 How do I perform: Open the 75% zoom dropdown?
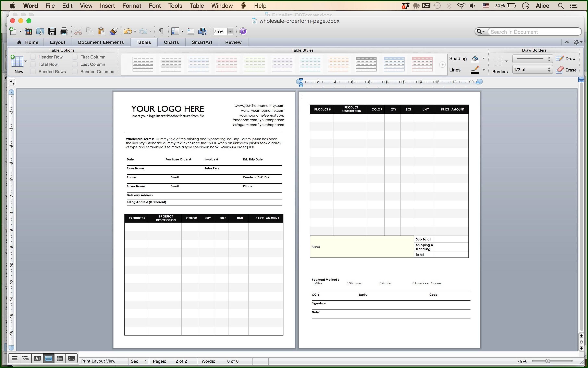point(230,31)
